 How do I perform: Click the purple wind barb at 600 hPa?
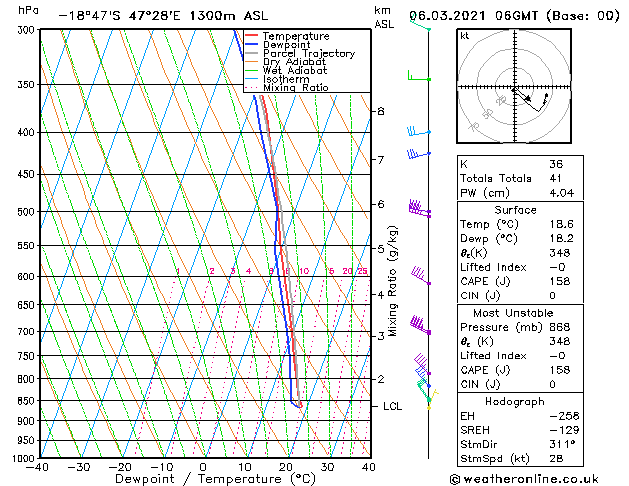pyautogui.click(x=421, y=276)
